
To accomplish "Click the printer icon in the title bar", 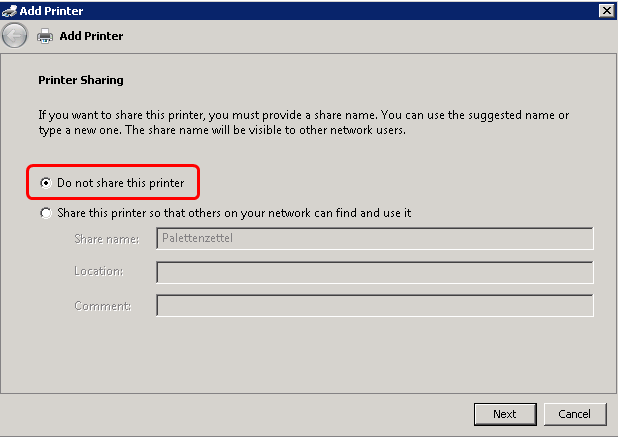I will tap(10, 10).
